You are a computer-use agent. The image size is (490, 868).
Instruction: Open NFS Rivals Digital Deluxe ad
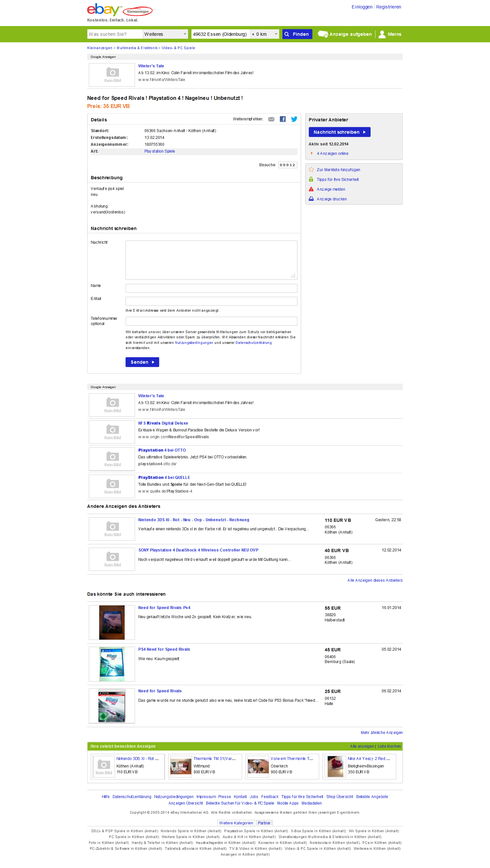click(163, 424)
